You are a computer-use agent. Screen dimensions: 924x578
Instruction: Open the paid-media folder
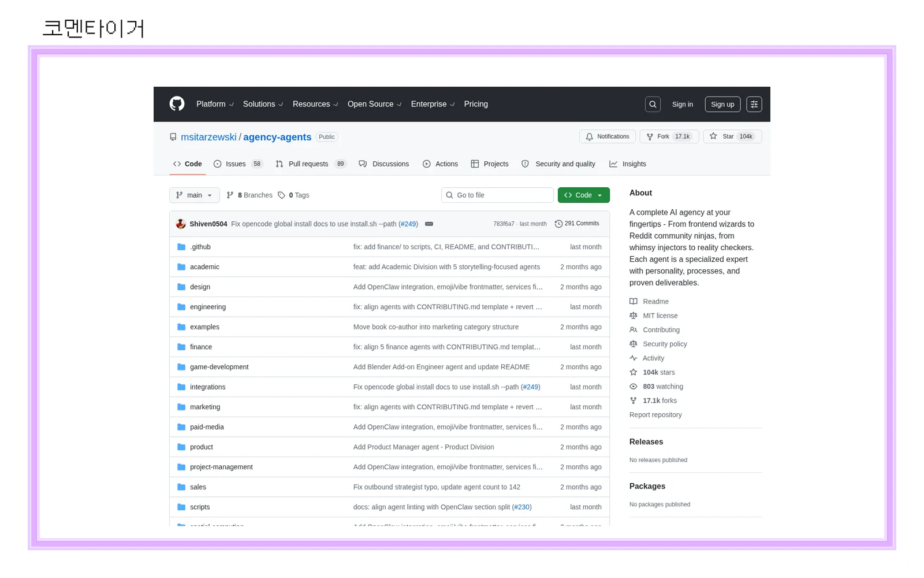pyautogui.click(x=207, y=427)
